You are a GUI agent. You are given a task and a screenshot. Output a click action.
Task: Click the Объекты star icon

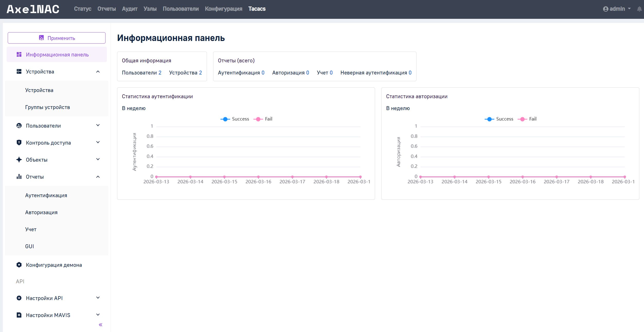point(19,160)
